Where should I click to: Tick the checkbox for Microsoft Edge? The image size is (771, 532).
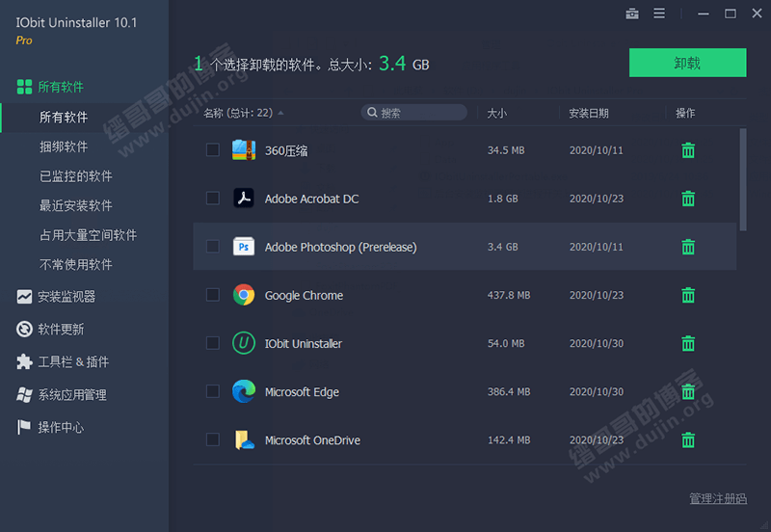coord(212,390)
